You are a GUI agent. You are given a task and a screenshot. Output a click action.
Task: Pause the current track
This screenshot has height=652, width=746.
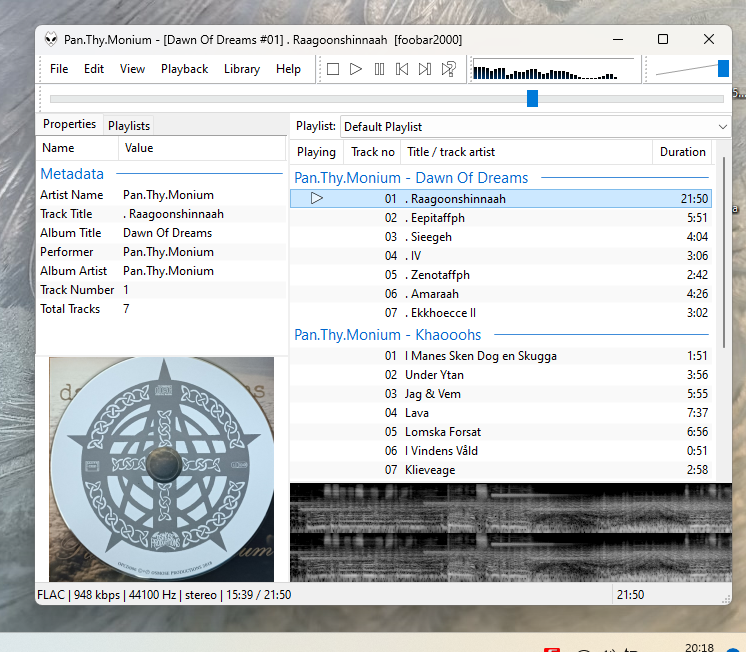coord(379,69)
